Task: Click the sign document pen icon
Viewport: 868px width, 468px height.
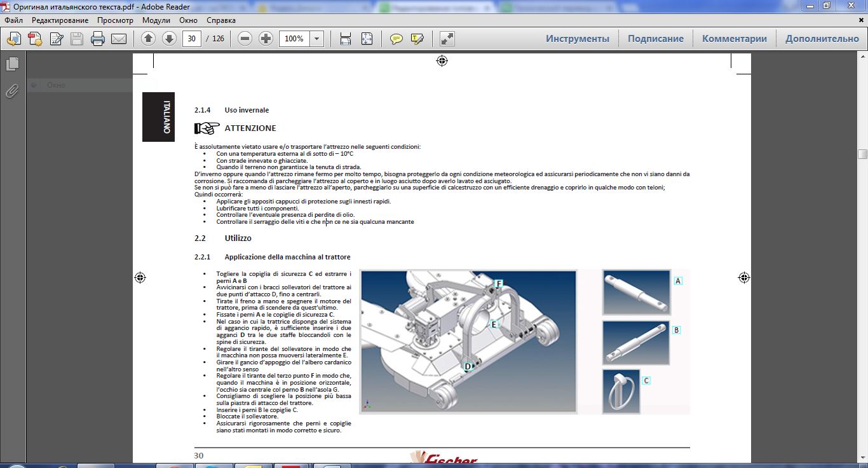Action: pyautogui.click(x=56, y=39)
